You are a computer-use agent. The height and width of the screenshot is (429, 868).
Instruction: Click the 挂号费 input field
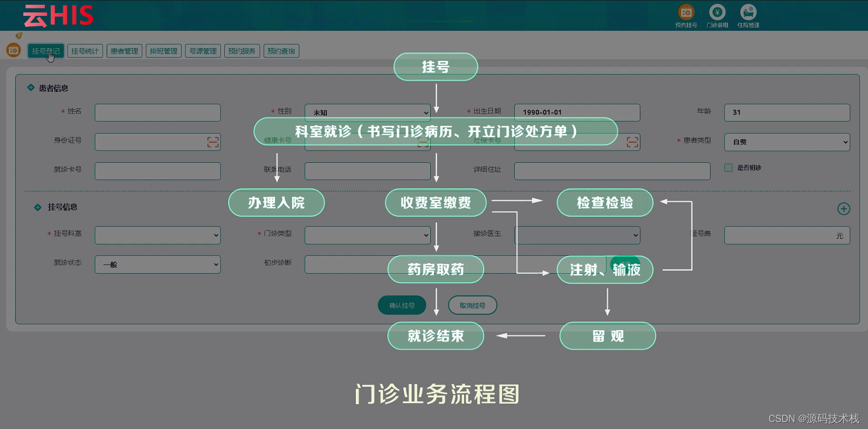[x=787, y=235]
